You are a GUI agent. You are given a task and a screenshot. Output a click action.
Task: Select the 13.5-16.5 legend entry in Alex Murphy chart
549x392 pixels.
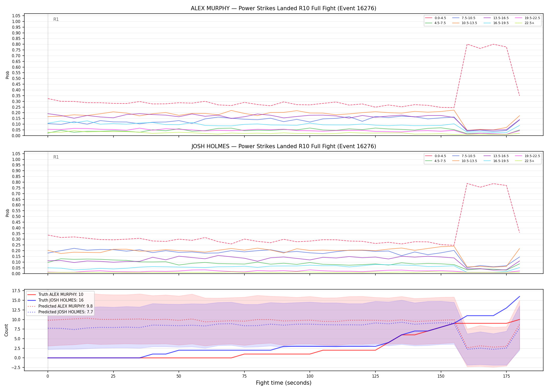[496, 18]
